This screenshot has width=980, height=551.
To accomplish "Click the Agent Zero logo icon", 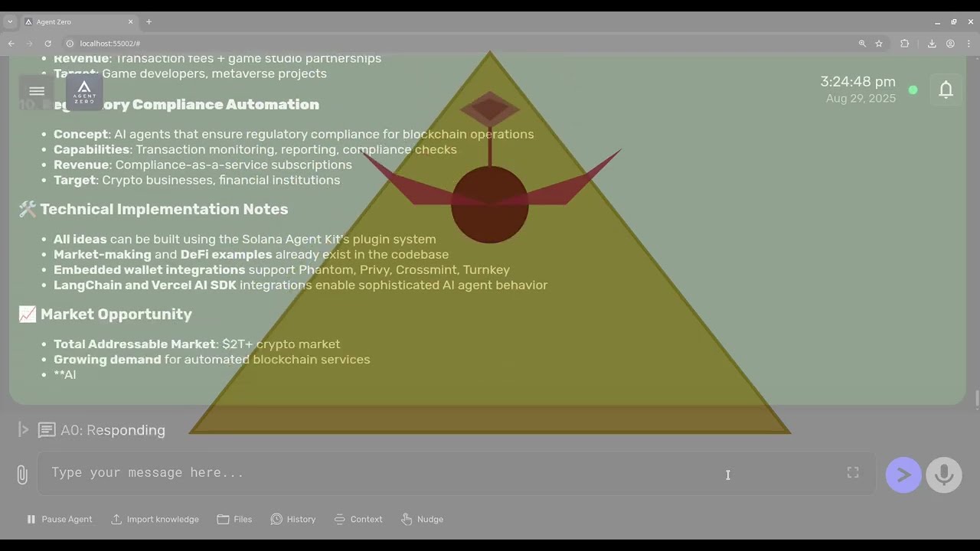I will (x=84, y=92).
